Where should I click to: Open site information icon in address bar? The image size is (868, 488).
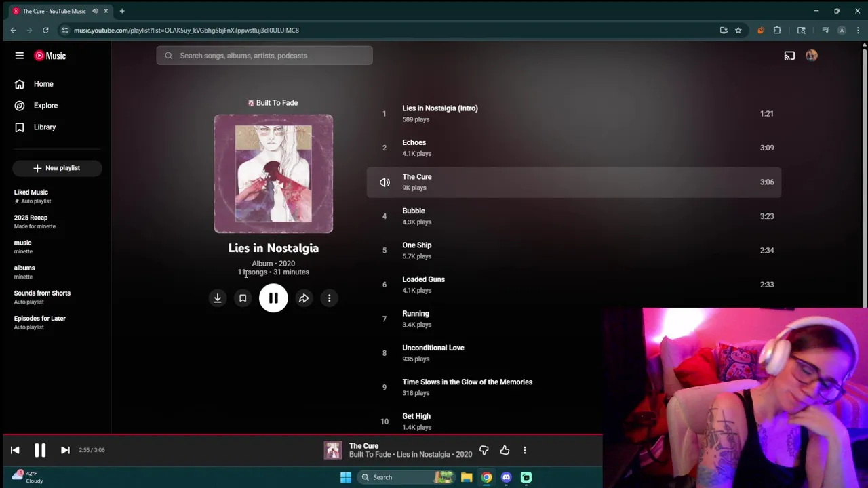coord(64,30)
